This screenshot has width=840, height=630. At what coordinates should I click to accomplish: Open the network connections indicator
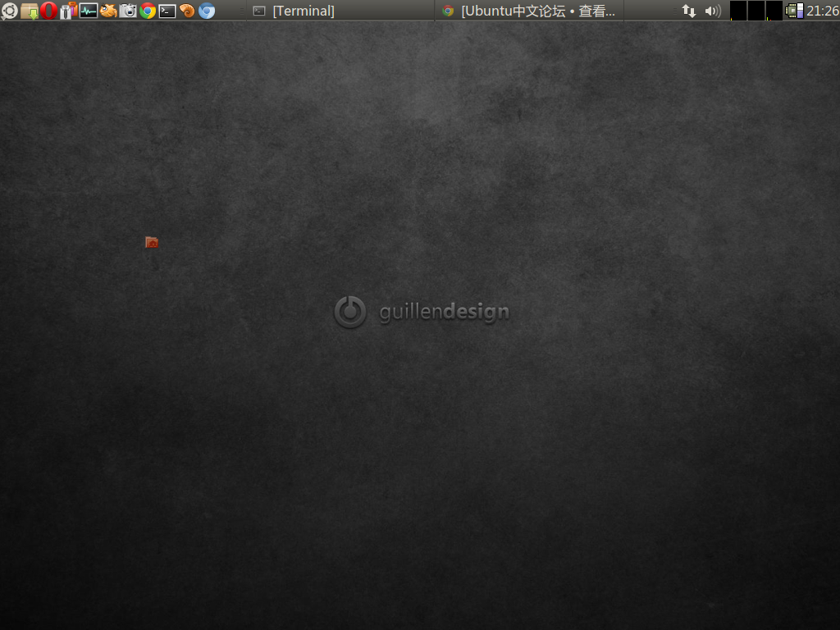point(689,11)
